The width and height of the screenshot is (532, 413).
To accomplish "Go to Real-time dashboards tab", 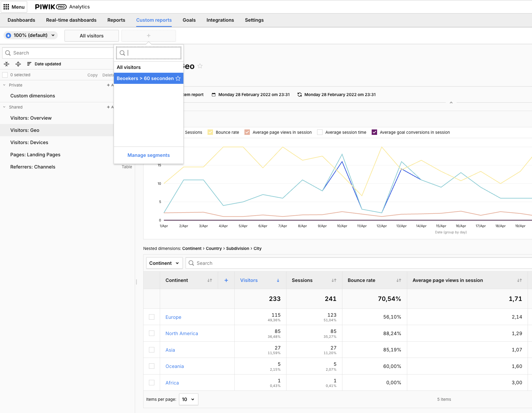I will (71, 20).
